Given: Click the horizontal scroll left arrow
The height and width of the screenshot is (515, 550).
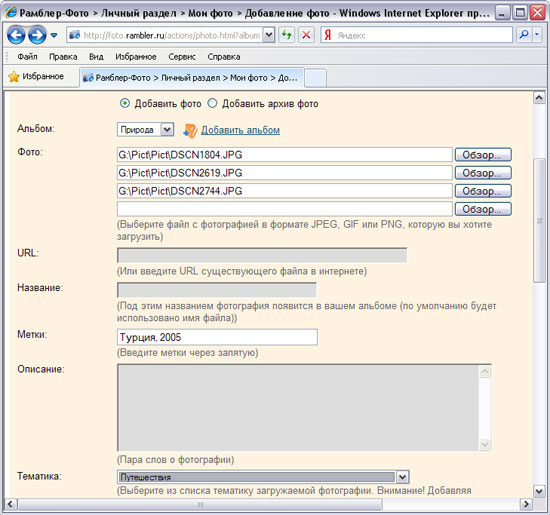Looking at the screenshot, I should [x=10, y=504].
